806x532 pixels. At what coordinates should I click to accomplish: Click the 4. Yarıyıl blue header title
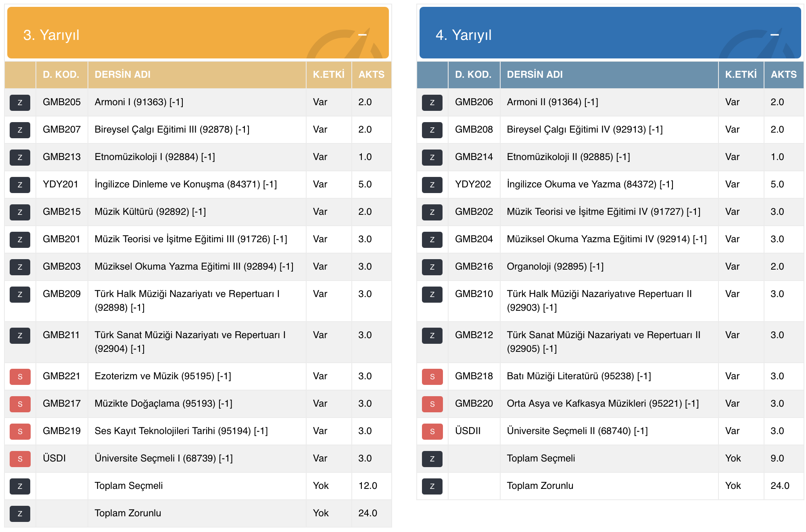click(464, 35)
